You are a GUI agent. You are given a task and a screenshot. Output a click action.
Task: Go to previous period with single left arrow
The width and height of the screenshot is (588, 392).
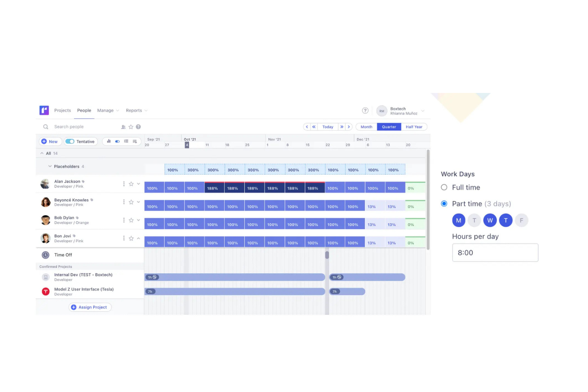point(307,127)
